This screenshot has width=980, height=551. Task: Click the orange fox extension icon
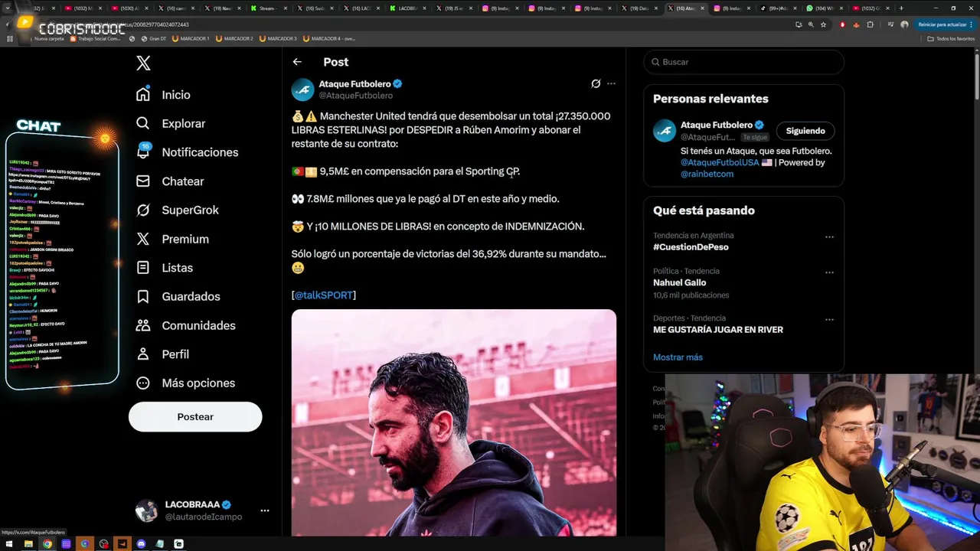click(x=856, y=24)
